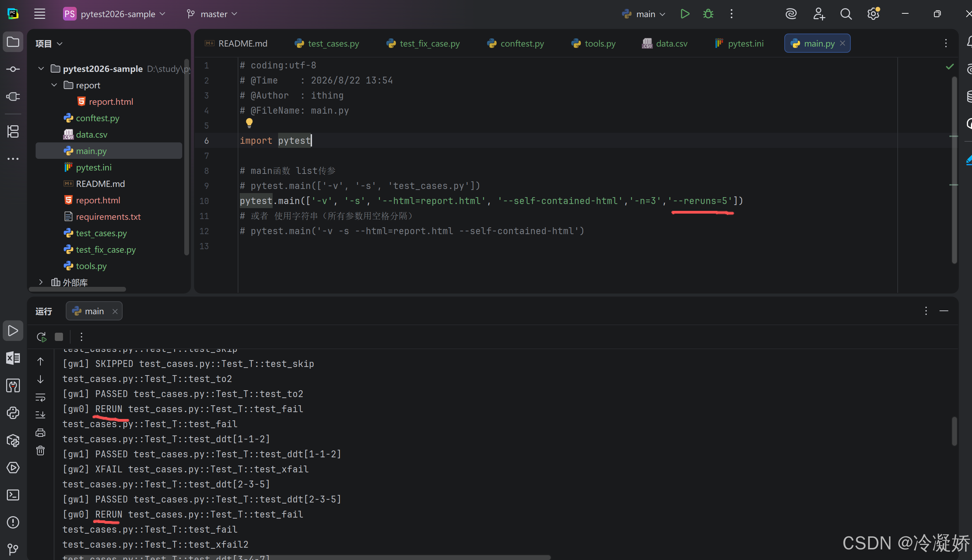Screen dimensions: 972x560
Task: Open the 项目 view dropdown
Action: click(x=49, y=43)
